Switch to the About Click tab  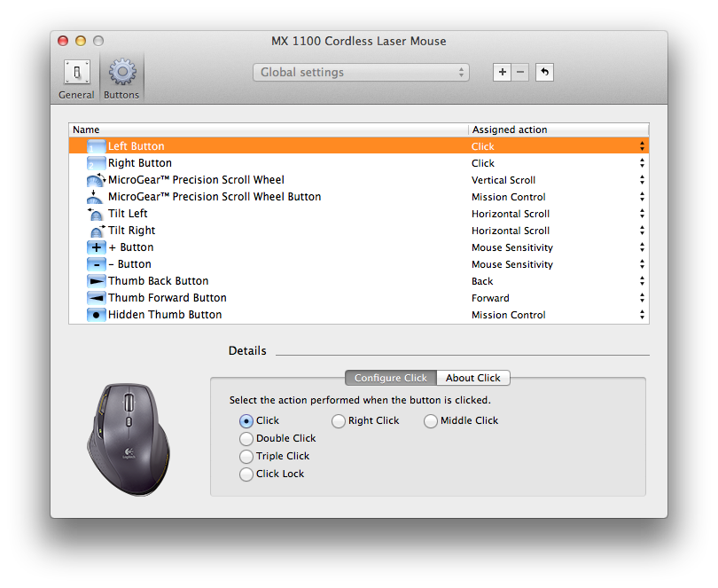click(x=473, y=378)
